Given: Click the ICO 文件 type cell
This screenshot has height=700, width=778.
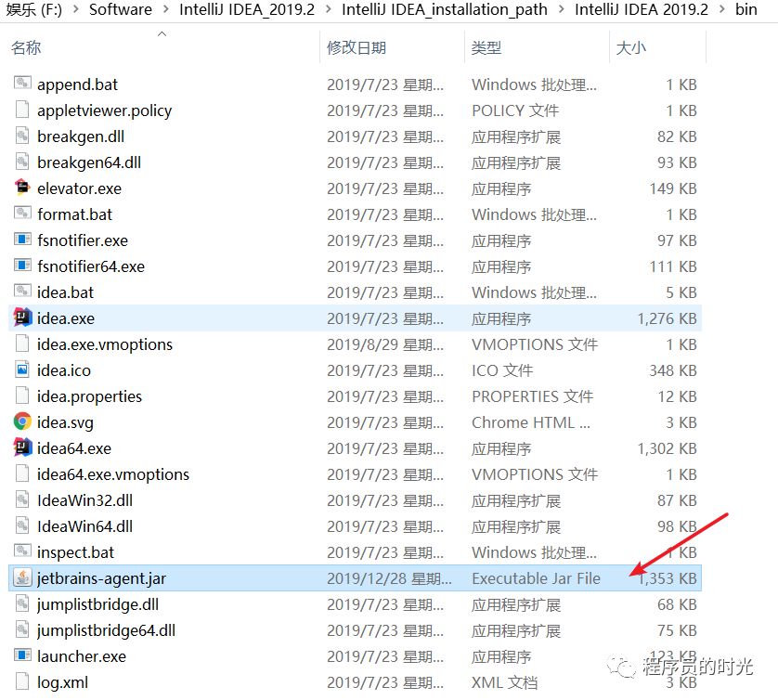Looking at the screenshot, I should pyautogui.click(x=502, y=370).
